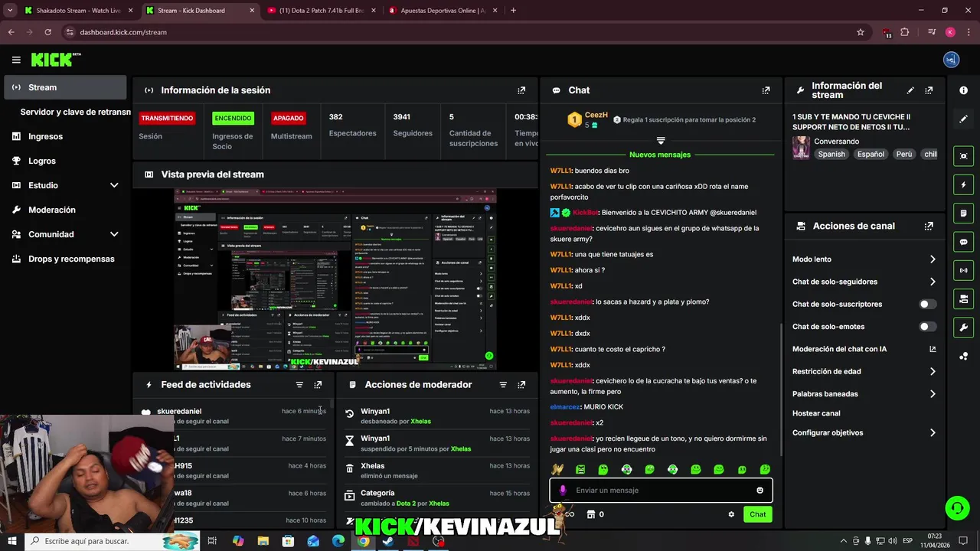Pop out the Acciones de canal panel
This screenshot has height=551, width=980.
coord(929,227)
